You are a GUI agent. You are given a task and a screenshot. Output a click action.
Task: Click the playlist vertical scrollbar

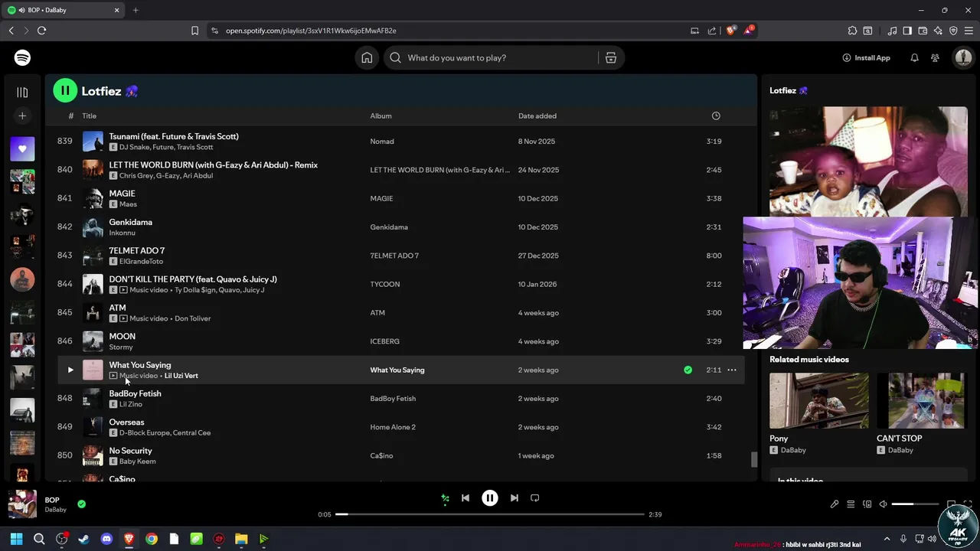[x=753, y=460]
